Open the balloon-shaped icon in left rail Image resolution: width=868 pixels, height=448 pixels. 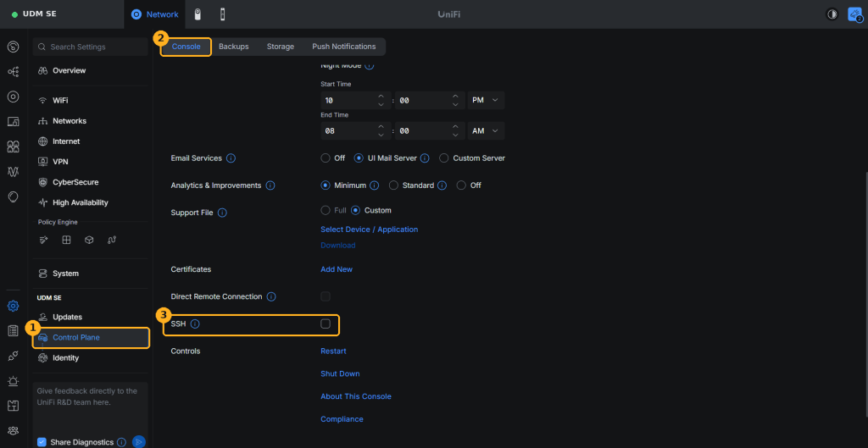click(x=14, y=196)
